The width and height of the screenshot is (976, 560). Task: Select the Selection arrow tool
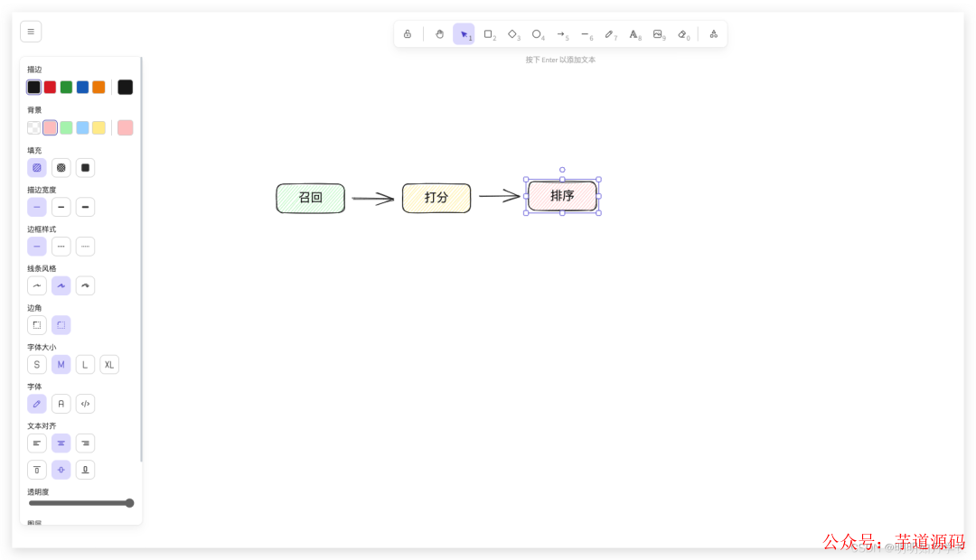coord(464,34)
